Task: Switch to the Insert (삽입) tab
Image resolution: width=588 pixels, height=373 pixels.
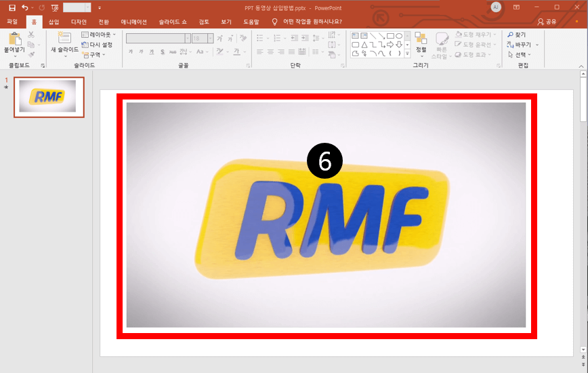Action: click(x=54, y=22)
